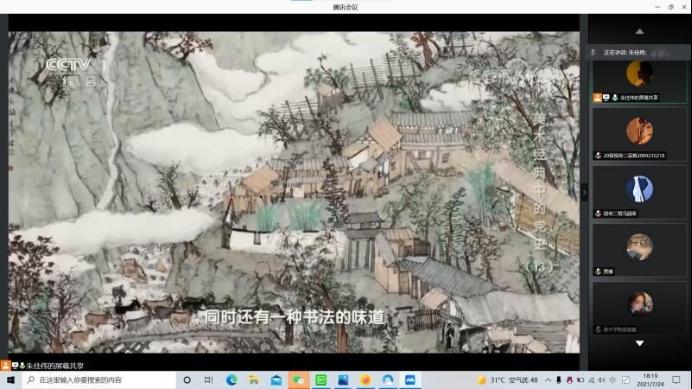Viewport: 692px width, 389px height.
Task: Open Microsoft Edge from the taskbar
Action: 231,380
